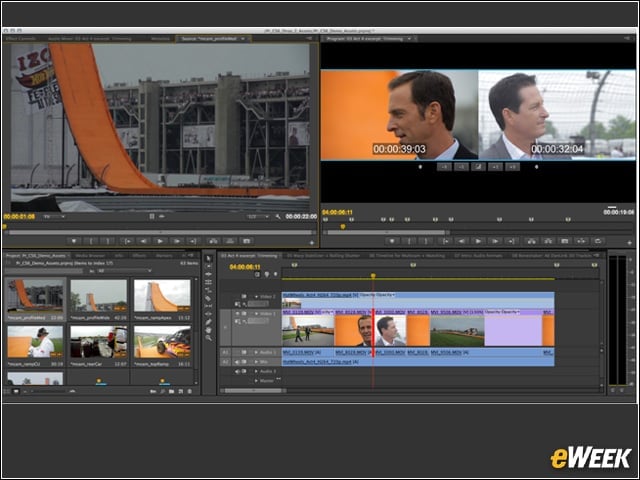Open the Source tab clip dropdown arrow

click(243, 39)
